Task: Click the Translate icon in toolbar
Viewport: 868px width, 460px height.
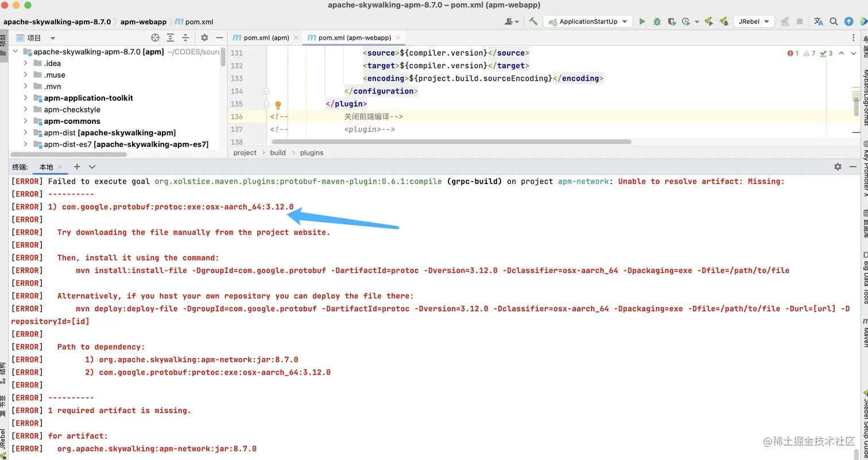Action: click(x=819, y=22)
